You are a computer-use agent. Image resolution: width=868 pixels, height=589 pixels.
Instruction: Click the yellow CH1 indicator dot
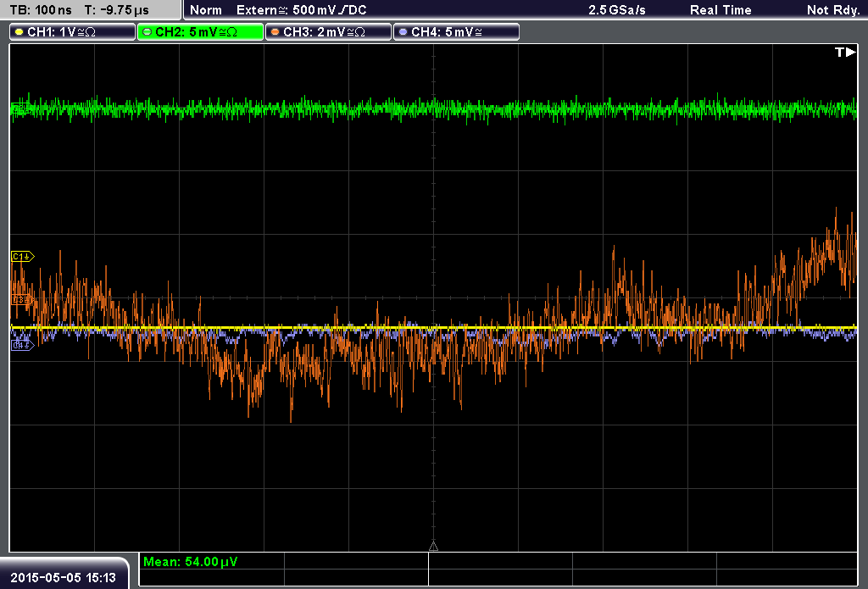point(19,32)
